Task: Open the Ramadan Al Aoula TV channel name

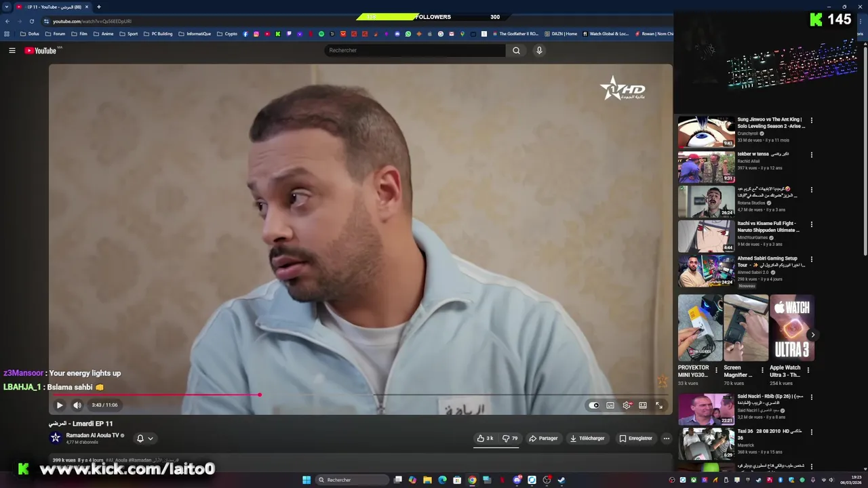Action: coord(92,435)
